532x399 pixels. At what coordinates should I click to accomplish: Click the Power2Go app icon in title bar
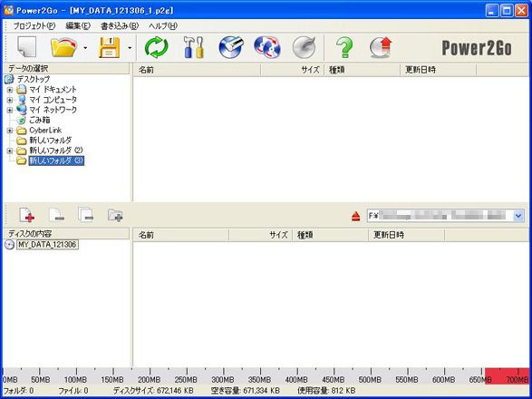[8, 10]
